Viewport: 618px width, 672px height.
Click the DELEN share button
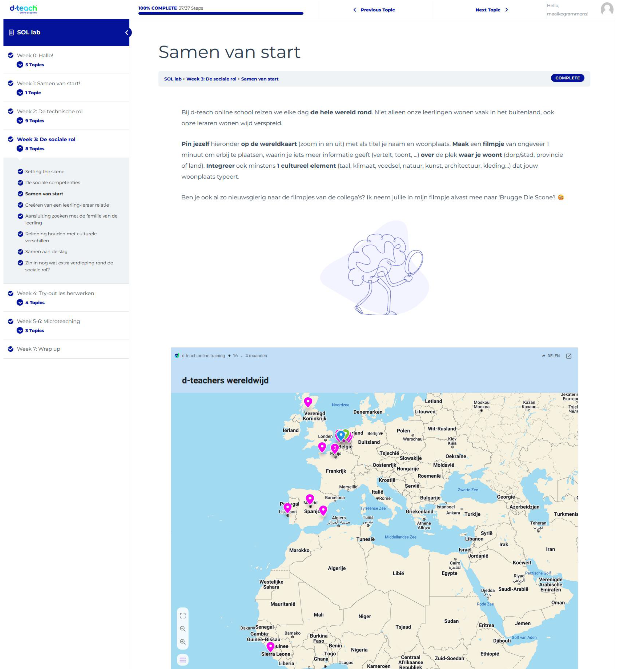point(550,356)
